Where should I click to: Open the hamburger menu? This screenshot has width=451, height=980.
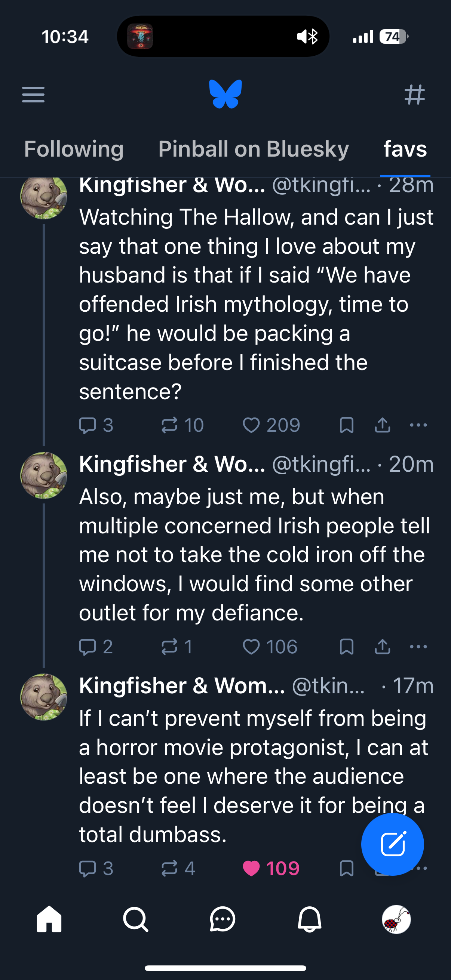[34, 94]
